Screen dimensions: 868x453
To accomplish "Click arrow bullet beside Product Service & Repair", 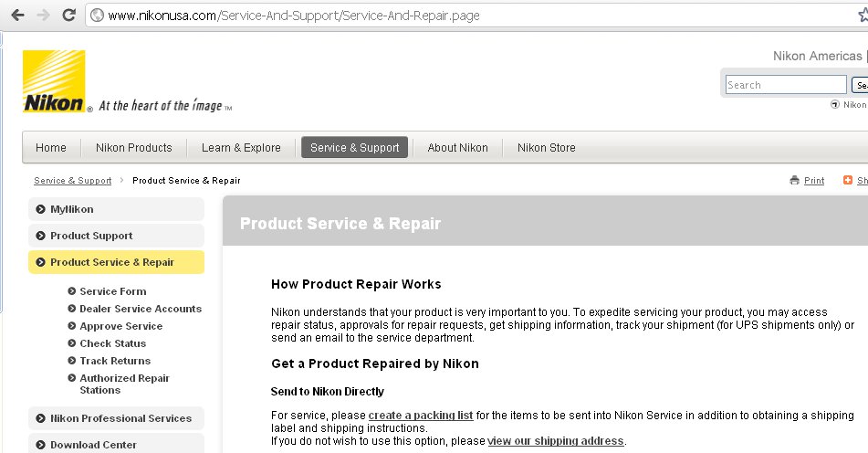I will click(x=40, y=262).
